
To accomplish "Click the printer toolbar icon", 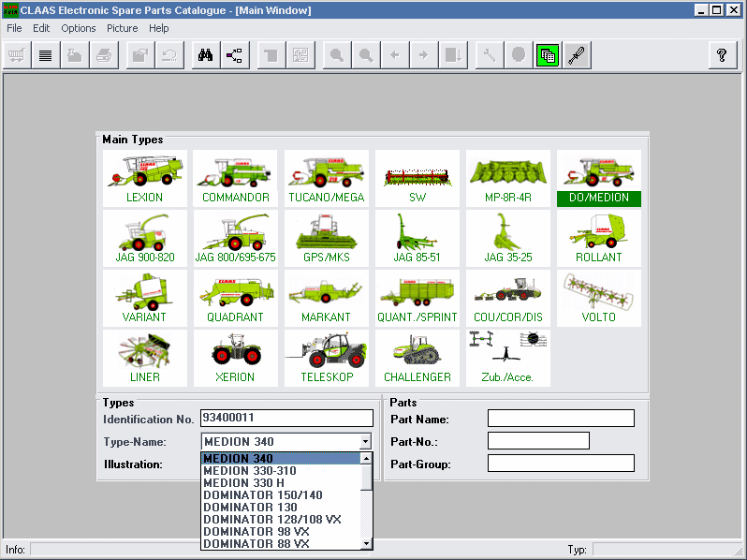I will (x=104, y=55).
